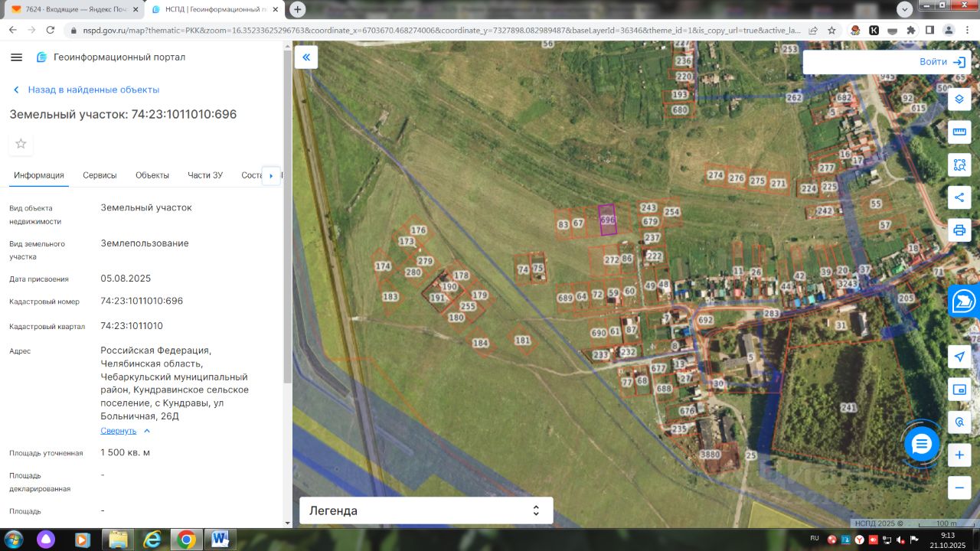Open the Windows Start menu
The image size is (980, 551).
point(13,540)
